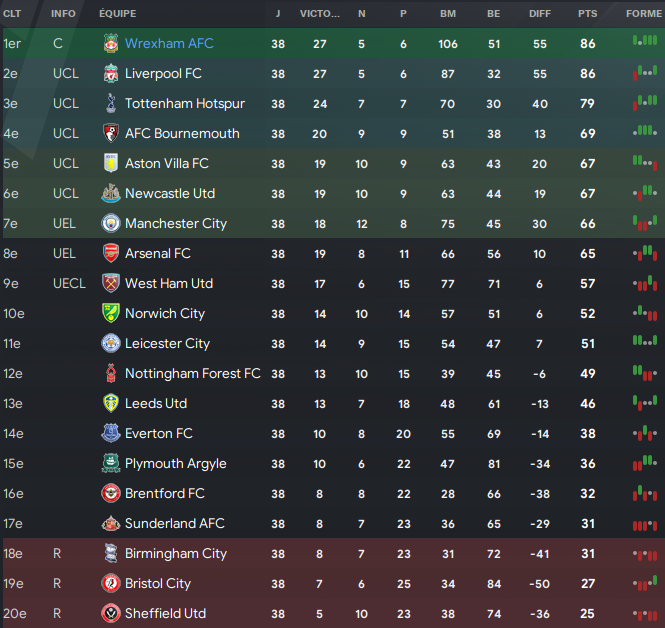Click the Everton FC badge icon
The width and height of the screenshot is (665, 628).
[x=111, y=433]
